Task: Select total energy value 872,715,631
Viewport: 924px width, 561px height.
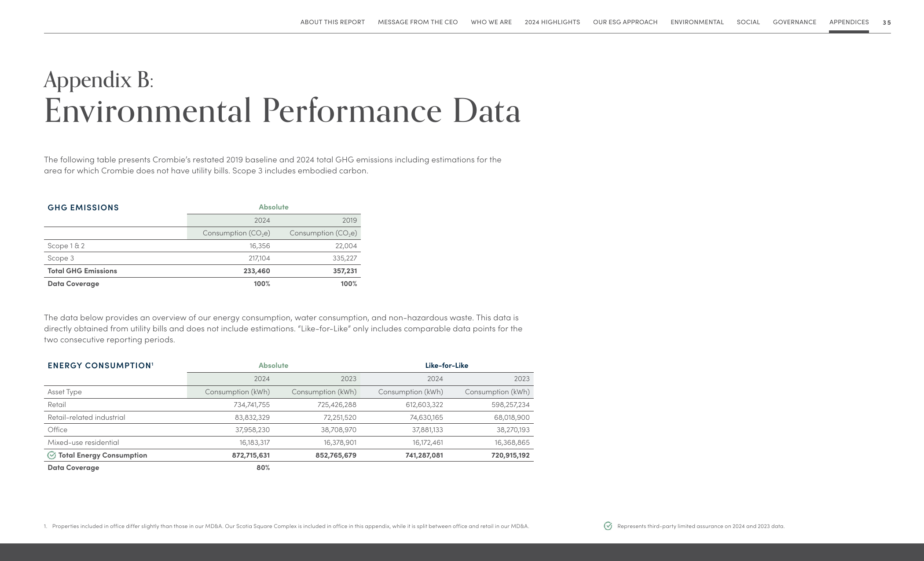Action: (251, 455)
